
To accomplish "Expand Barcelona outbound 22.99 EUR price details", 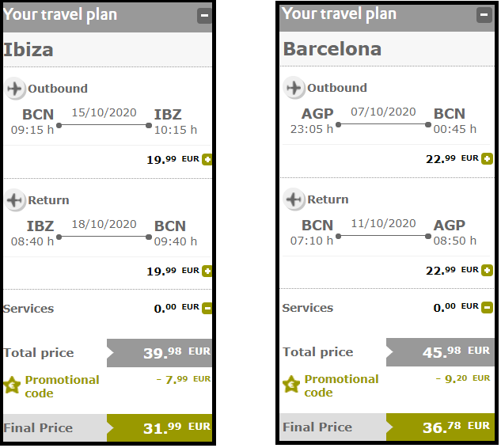I will (487, 158).
